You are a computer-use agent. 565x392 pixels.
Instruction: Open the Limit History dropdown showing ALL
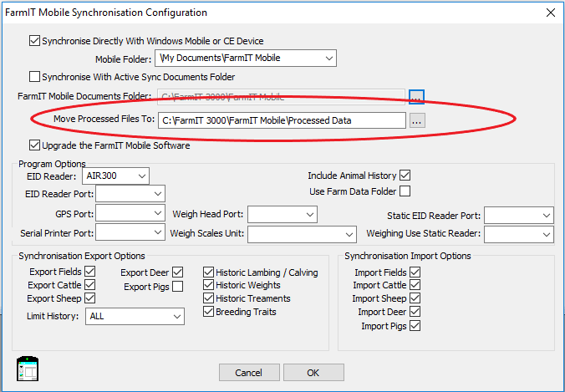coord(135,316)
